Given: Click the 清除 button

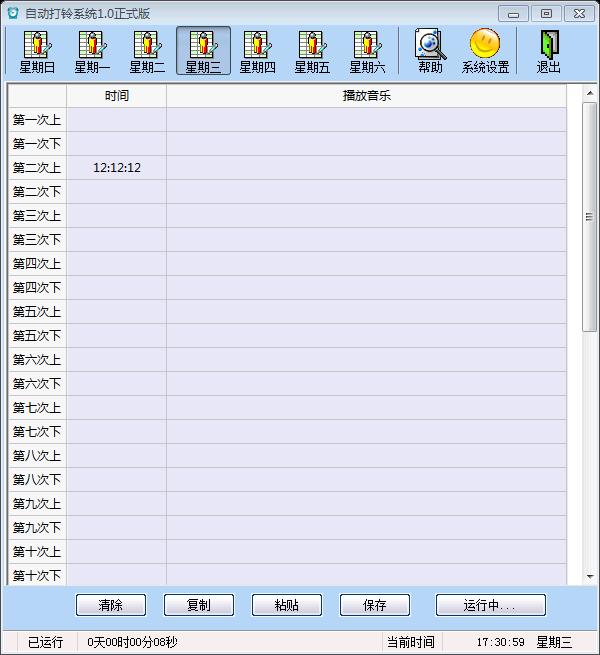Looking at the screenshot, I should click(111, 605).
